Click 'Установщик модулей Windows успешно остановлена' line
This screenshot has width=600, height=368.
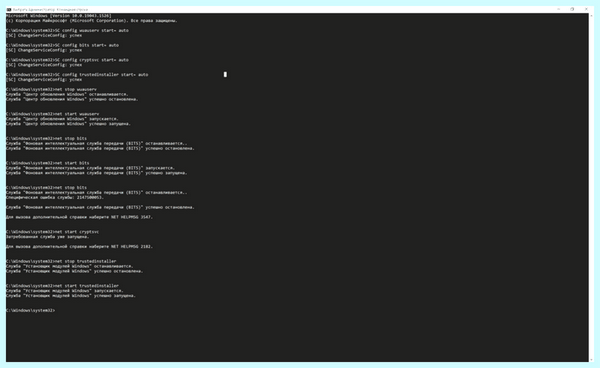pyautogui.click(x=74, y=271)
